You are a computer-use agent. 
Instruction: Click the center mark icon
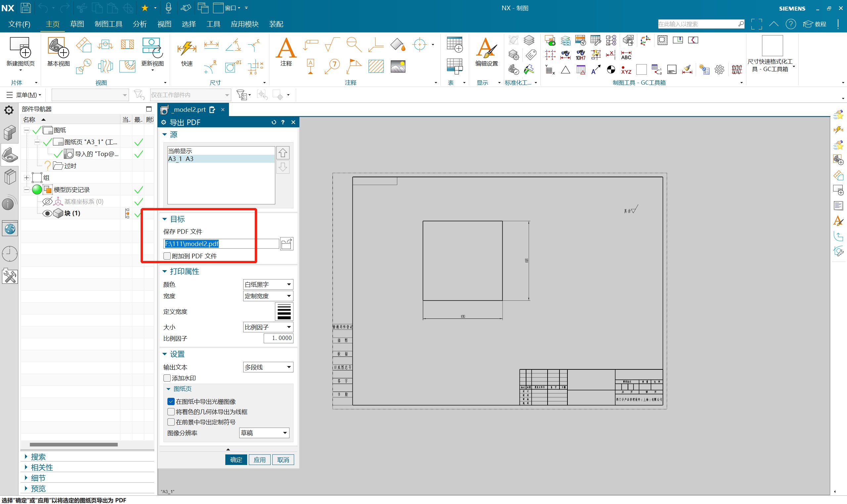420,45
